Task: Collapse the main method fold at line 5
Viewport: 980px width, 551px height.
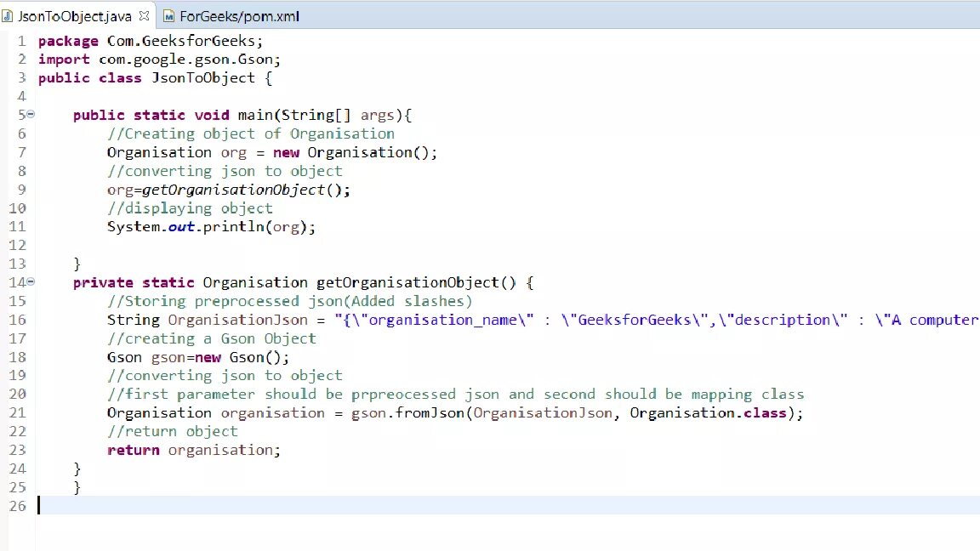Action: coord(31,114)
